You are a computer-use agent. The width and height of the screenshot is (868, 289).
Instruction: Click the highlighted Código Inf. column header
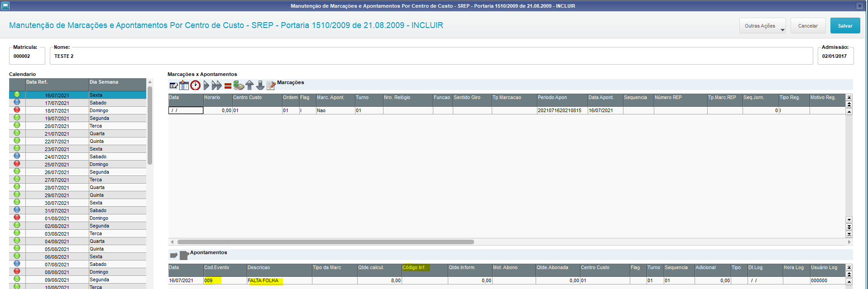click(425, 270)
